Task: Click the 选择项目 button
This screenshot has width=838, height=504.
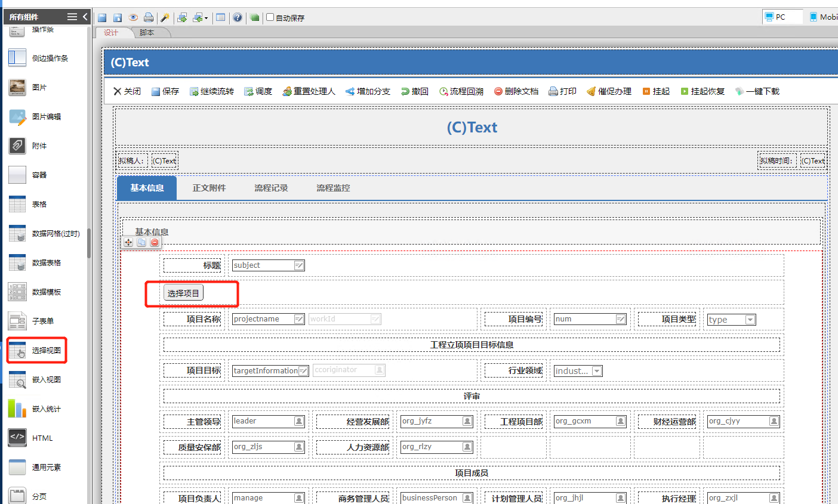Action: [183, 293]
